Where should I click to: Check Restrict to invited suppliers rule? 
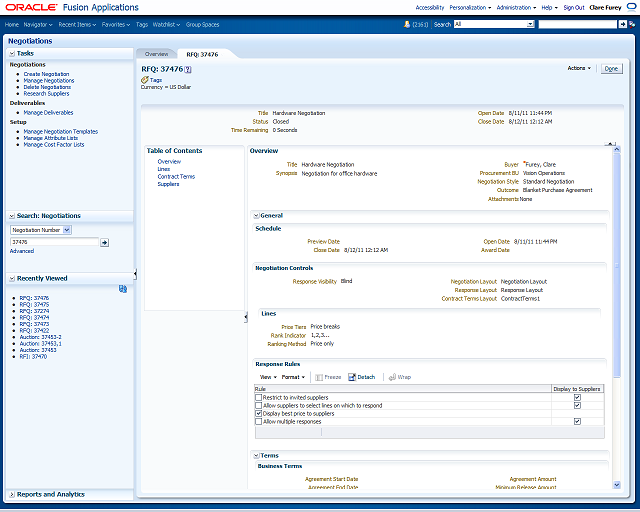(258, 397)
